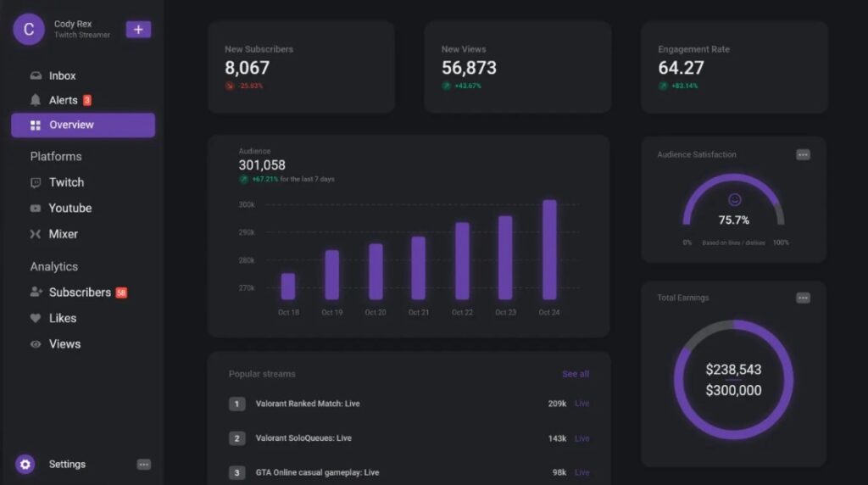
Task: Click the Mixer platform icon
Action: (x=36, y=234)
